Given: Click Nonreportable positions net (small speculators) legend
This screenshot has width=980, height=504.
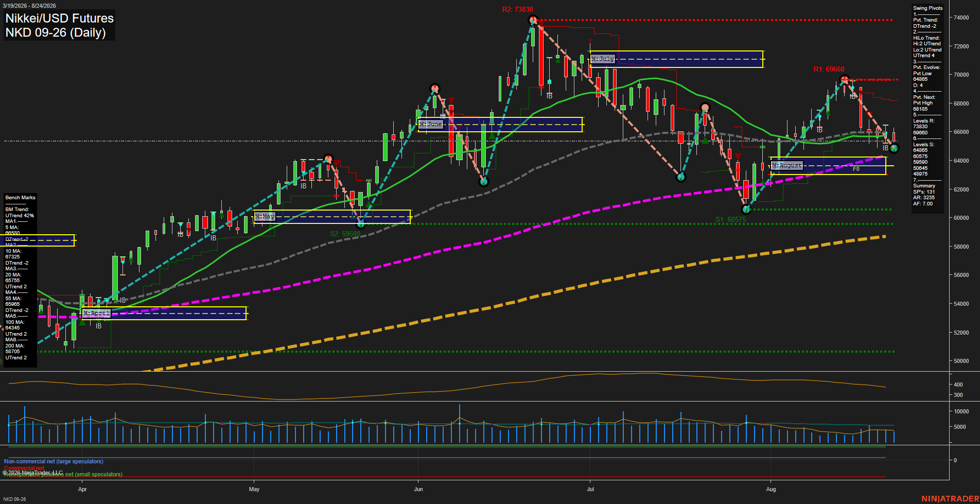Looking at the screenshot, I should pos(63,475).
